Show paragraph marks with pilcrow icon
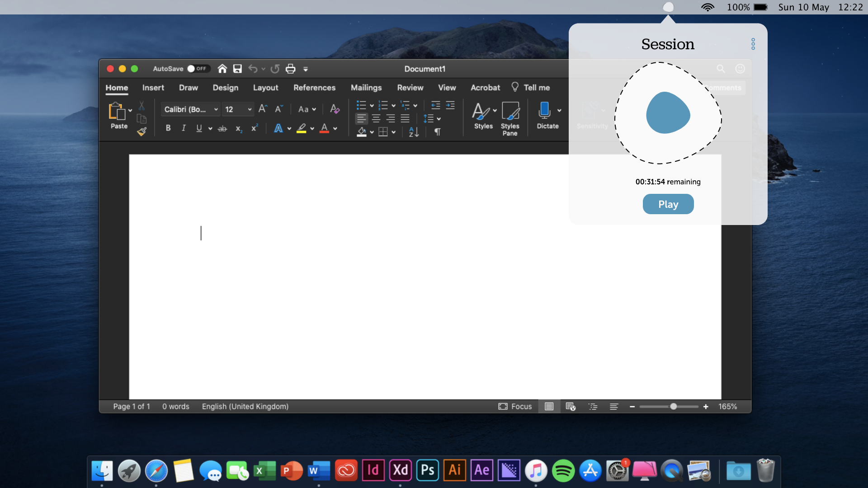The width and height of the screenshot is (868, 488). point(437,132)
